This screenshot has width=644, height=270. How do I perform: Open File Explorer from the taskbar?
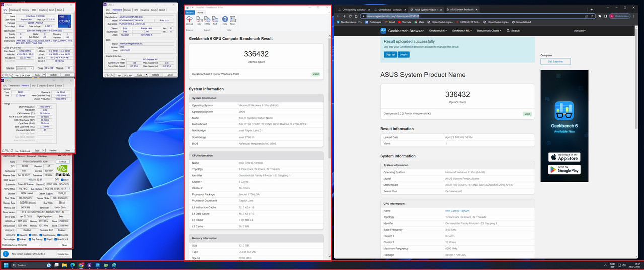tap(64, 265)
